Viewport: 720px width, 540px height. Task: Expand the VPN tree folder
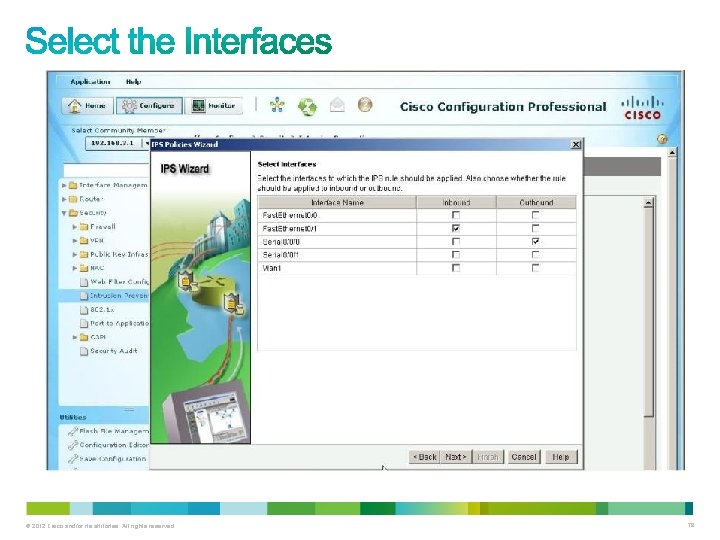75,241
